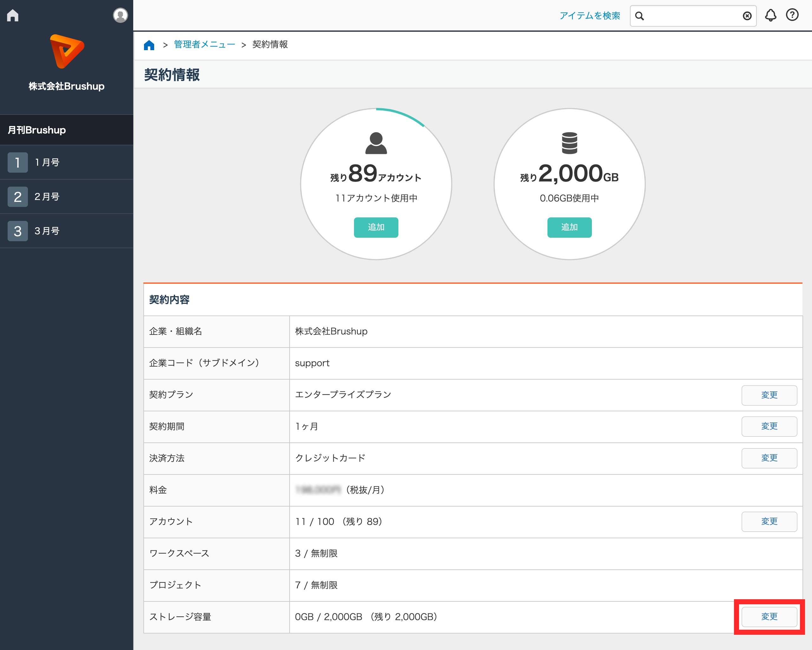This screenshot has width=812, height=650.
Task: Click the Brushup logo in the sidebar
Action: [x=67, y=51]
